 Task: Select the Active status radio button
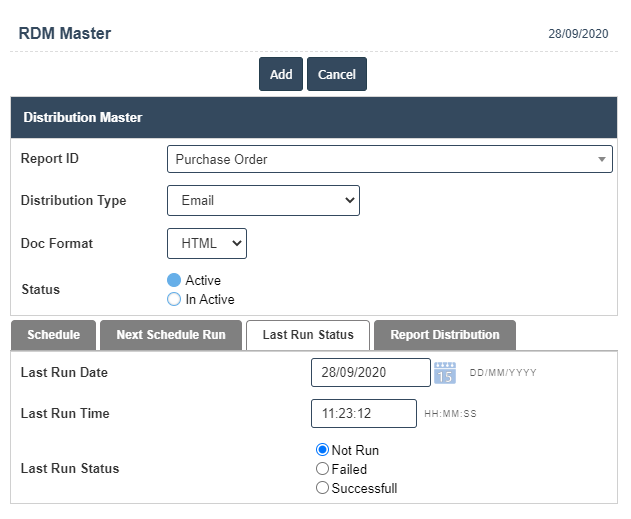point(174,281)
